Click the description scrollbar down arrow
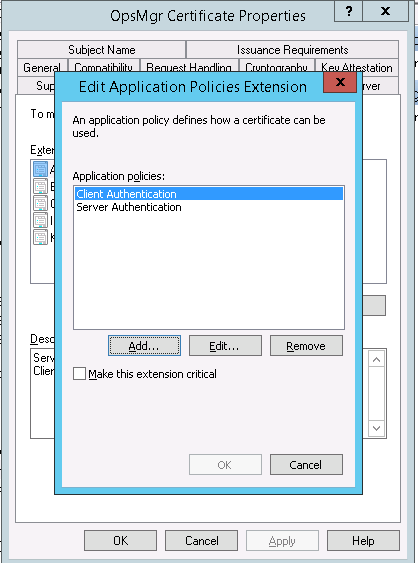Screen dimensions: 418x563 (376, 428)
